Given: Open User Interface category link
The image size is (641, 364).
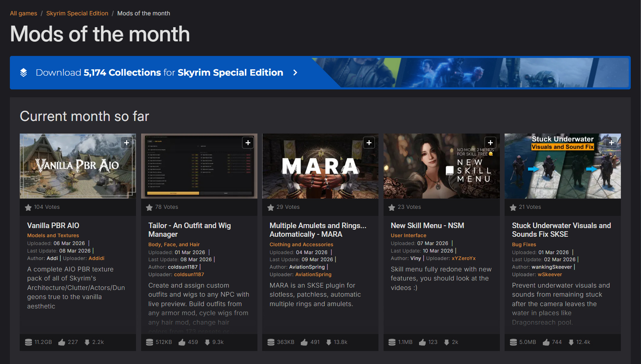Looking at the screenshot, I should [x=408, y=236].
